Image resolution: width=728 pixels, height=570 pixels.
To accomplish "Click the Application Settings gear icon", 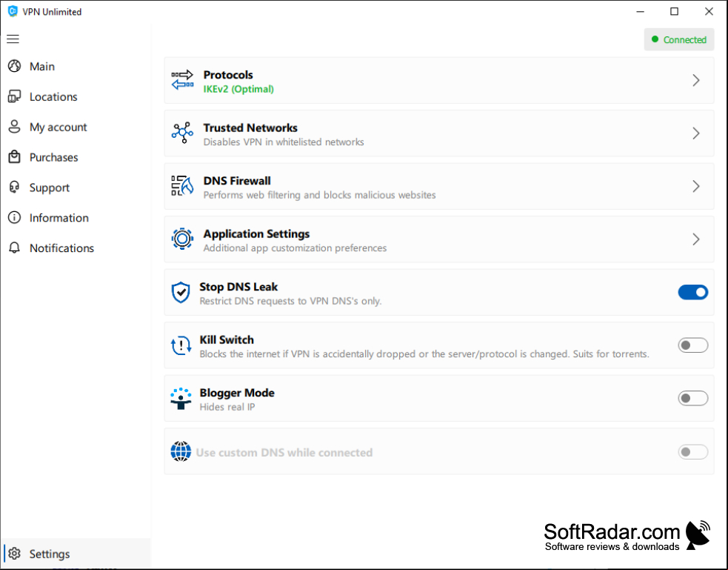I will tap(182, 239).
